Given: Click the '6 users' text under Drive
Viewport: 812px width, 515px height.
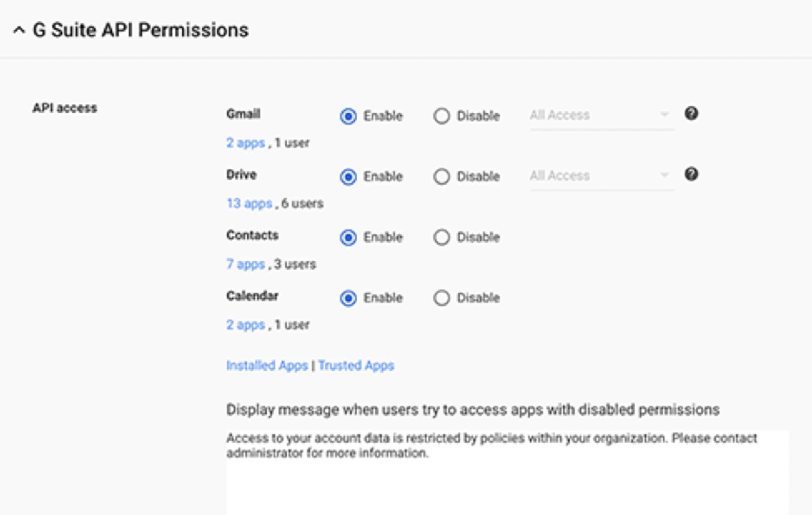Looking at the screenshot, I should point(302,203).
